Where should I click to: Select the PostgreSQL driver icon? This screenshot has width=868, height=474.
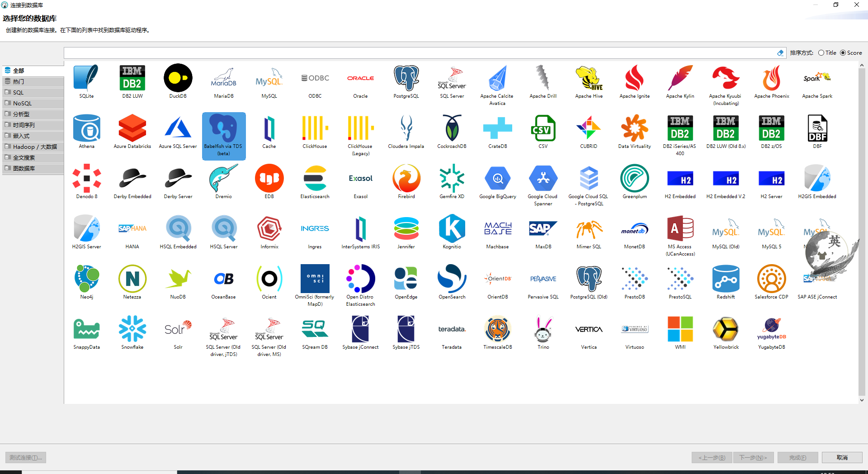click(406, 81)
